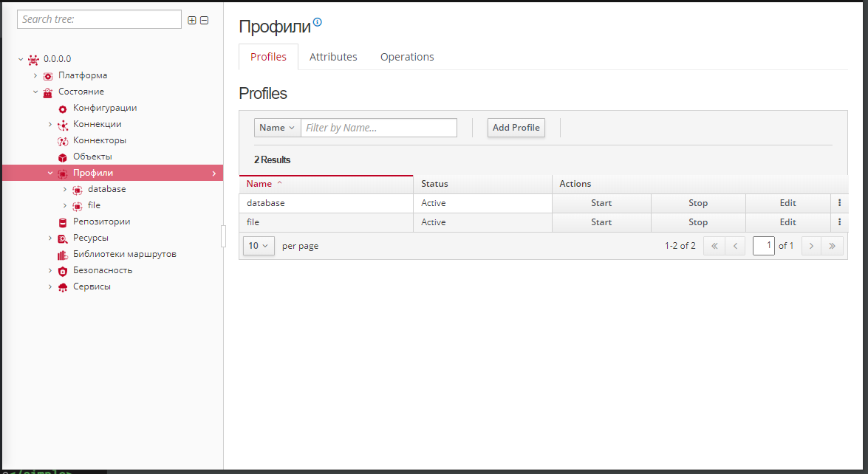Screen dimensions: 868x474
Task: Click the info icon beside Профили heading
Action: 318,23
